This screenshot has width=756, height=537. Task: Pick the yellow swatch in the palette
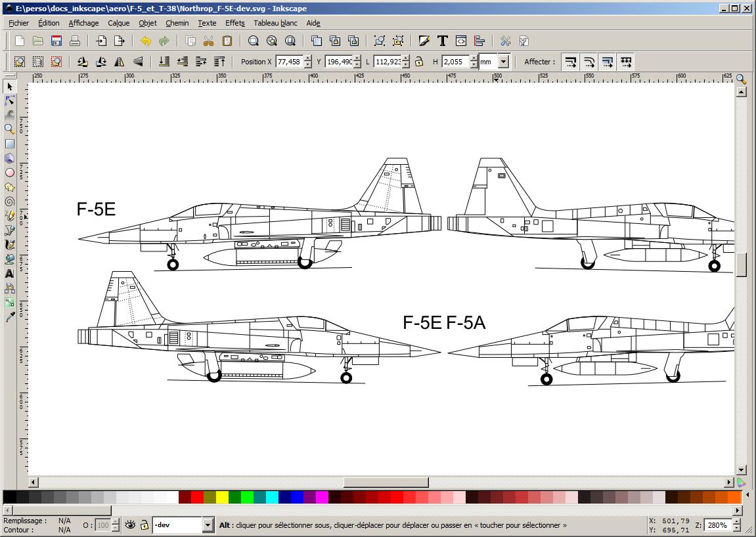click(x=222, y=497)
